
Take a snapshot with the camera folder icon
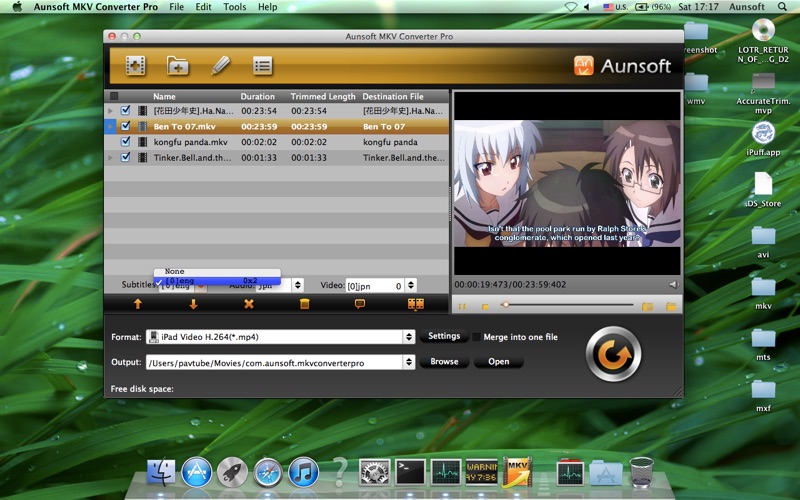pyautogui.click(x=647, y=306)
